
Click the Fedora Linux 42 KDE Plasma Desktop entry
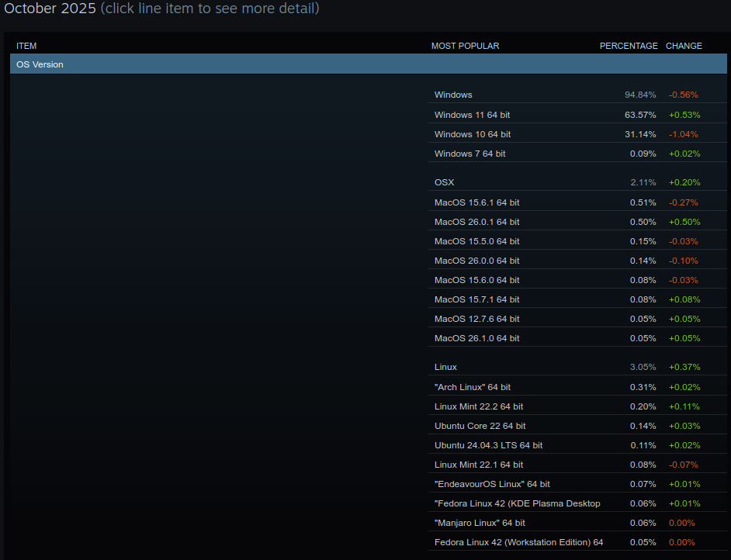pyautogui.click(x=577, y=503)
